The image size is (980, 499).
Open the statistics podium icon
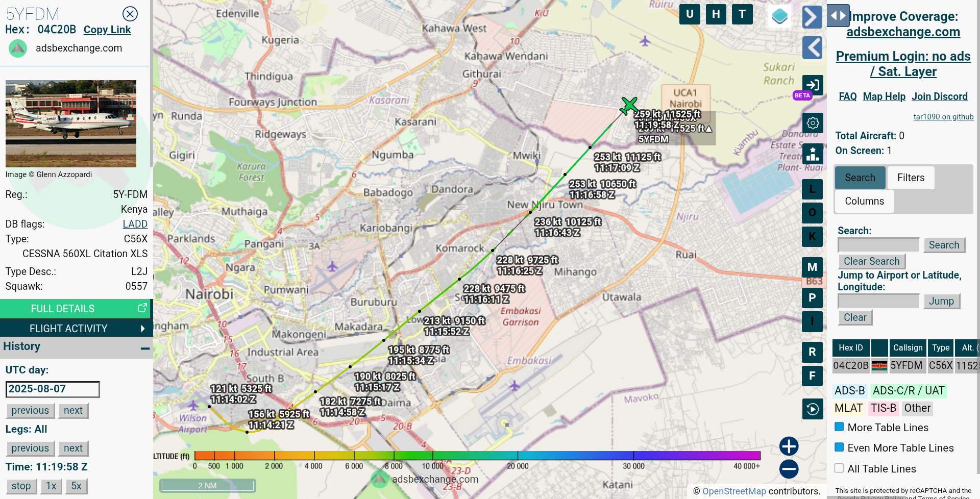813,154
